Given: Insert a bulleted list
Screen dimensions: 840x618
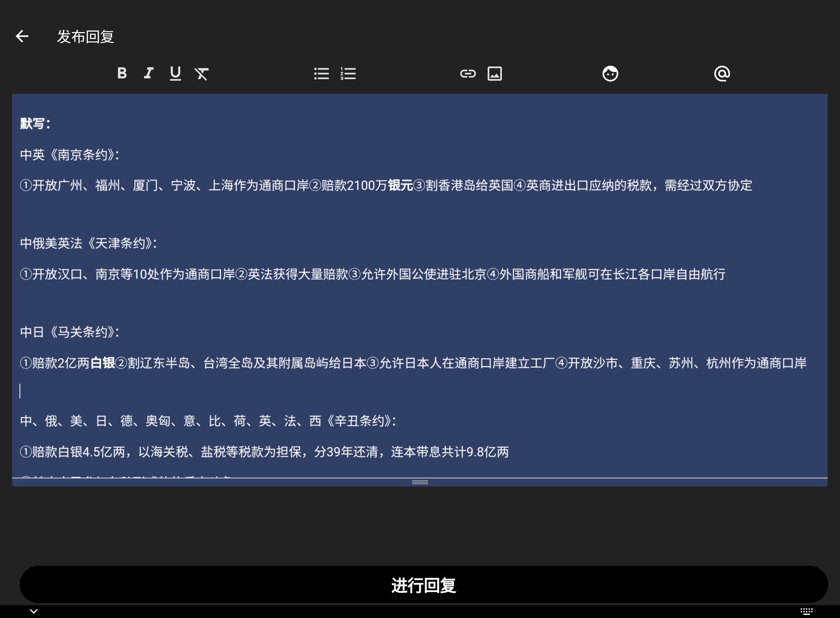Looking at the screenshot, I should coord(321,73).
